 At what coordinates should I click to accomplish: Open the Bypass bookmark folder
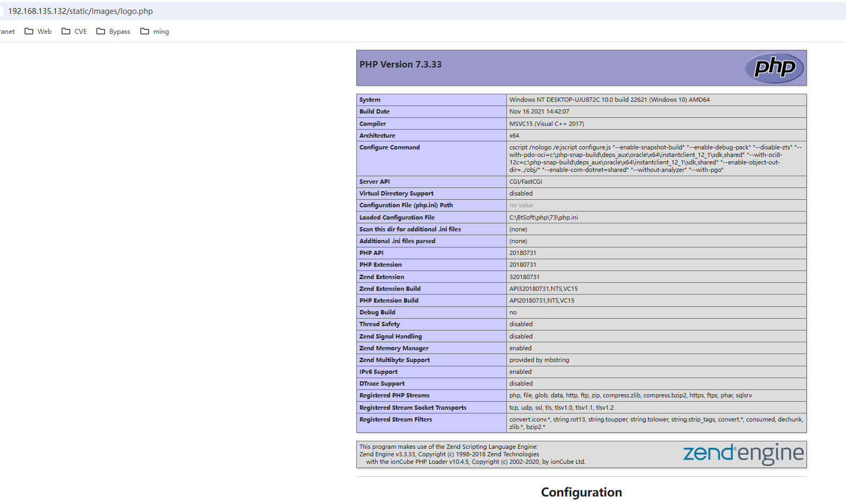pos(113,32)
